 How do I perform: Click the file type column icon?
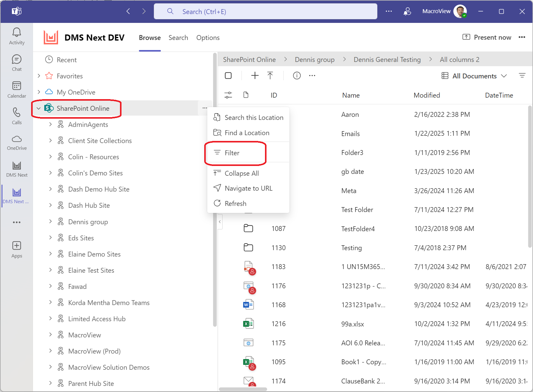pyautogui.click(x=246, y=95)
